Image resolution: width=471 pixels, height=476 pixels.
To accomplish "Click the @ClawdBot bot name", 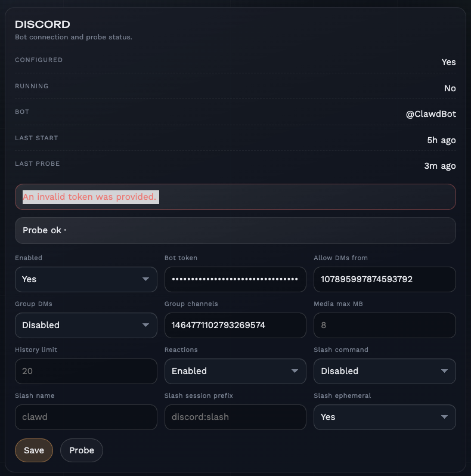I will pyautogui.click(x=430, y=114).
